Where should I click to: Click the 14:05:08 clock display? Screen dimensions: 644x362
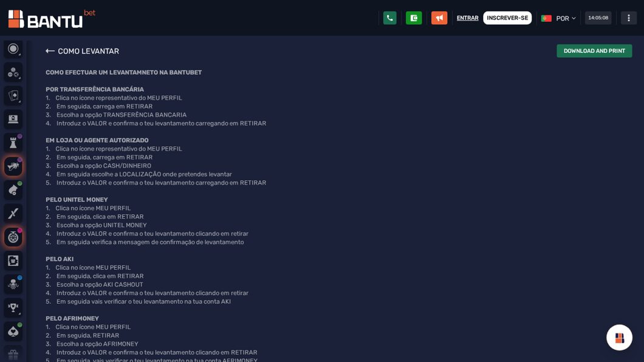[598, 18]
